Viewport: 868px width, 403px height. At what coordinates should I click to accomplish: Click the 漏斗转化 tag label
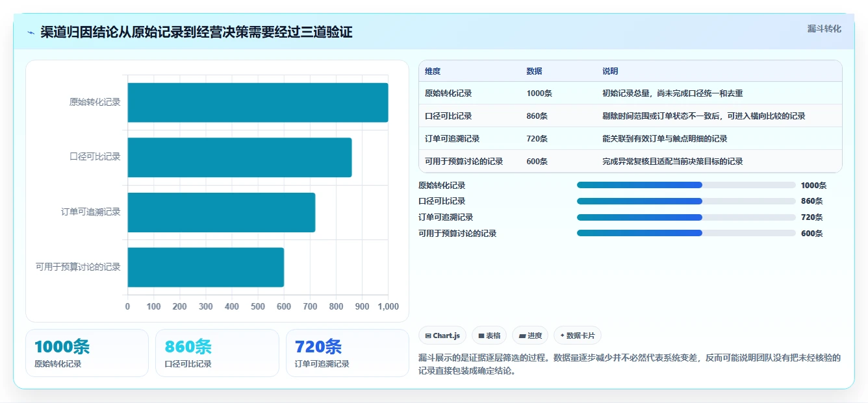824,29
